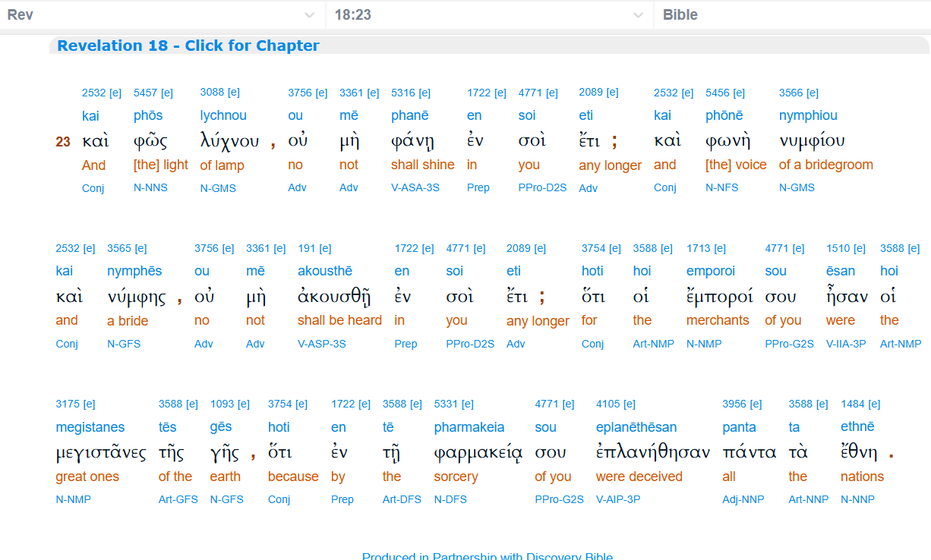Open the Rev book dropdown
The width and height of the screenshot is (931, 560).
pyautogui.click(x=162, y=14)
